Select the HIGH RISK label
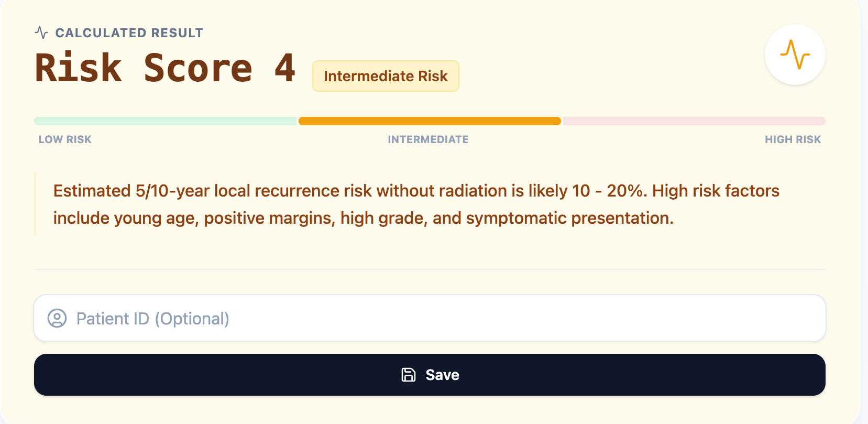 pos(793,139)
